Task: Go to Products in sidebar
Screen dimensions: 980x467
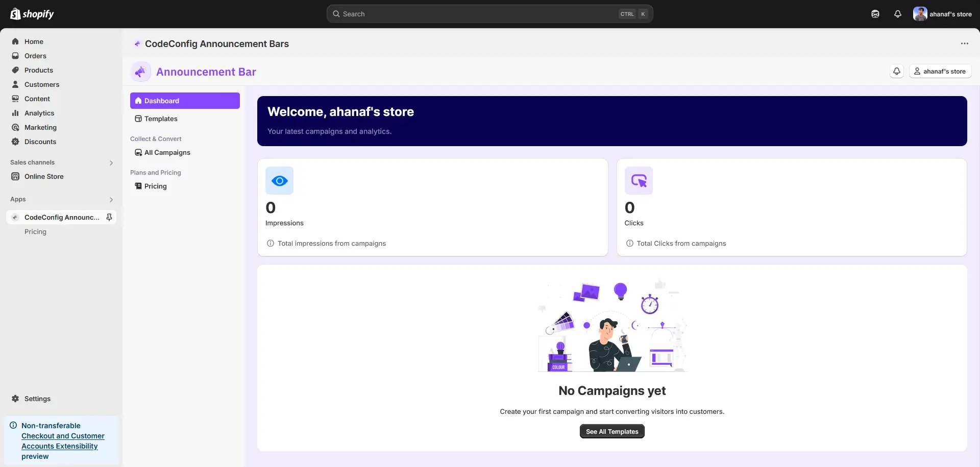Action: [61, 70]
